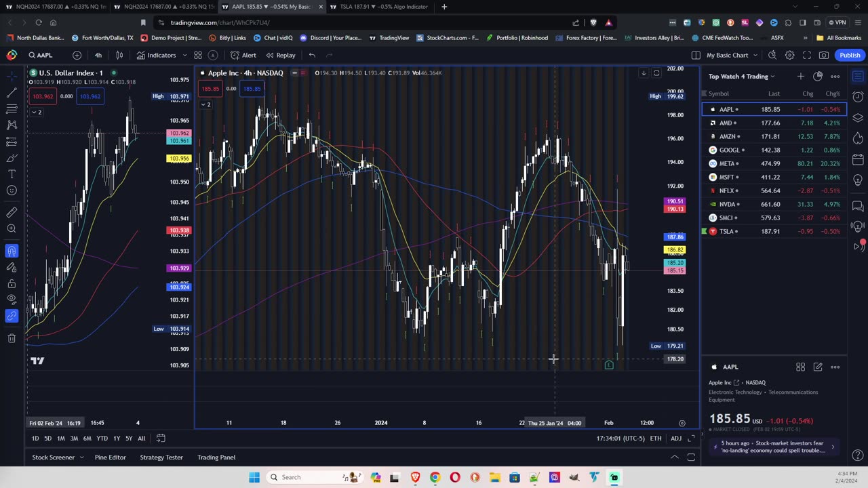The width and height of the screenshot is (868, 488).
Task: Open the layout setup split icon
Action: tap(696, 55)
